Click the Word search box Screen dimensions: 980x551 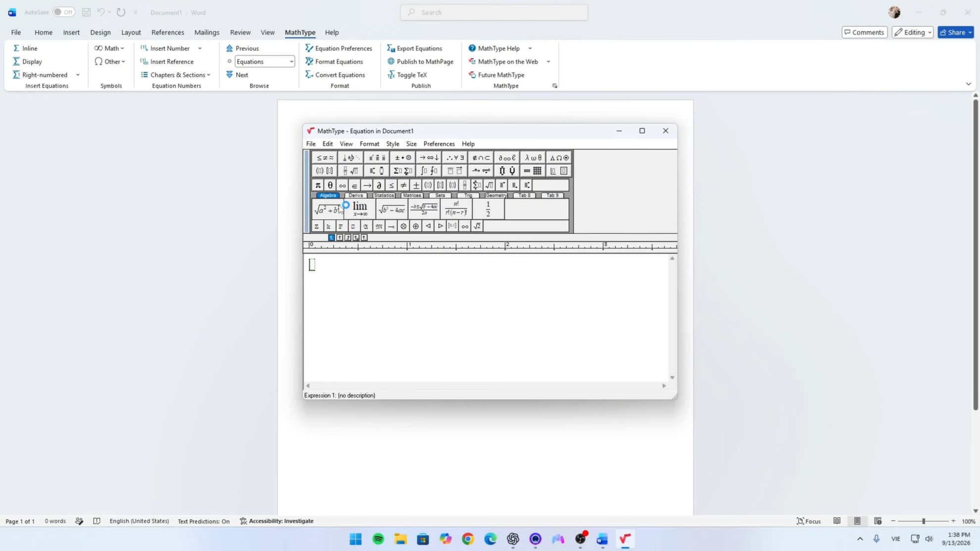coord(494,12)
